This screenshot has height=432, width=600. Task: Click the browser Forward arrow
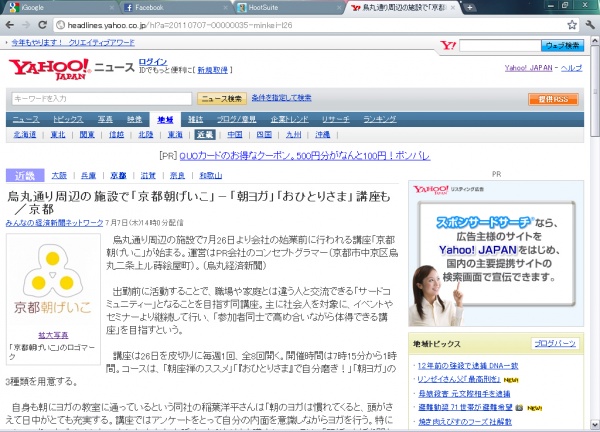[26, 25]
